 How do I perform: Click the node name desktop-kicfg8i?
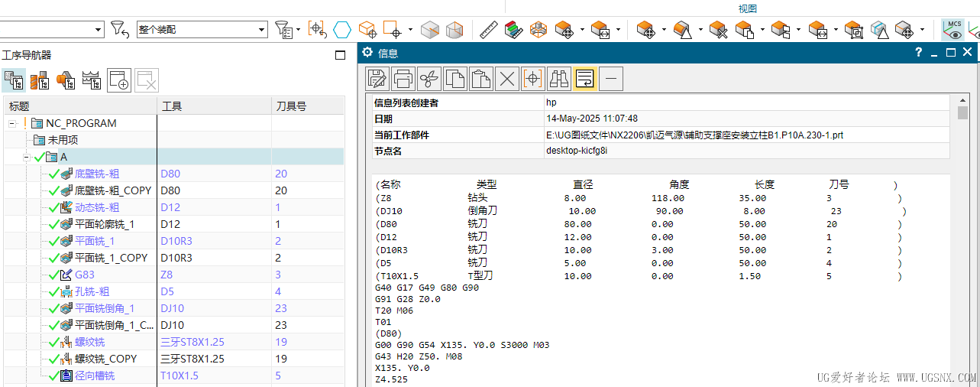[577, 151]
